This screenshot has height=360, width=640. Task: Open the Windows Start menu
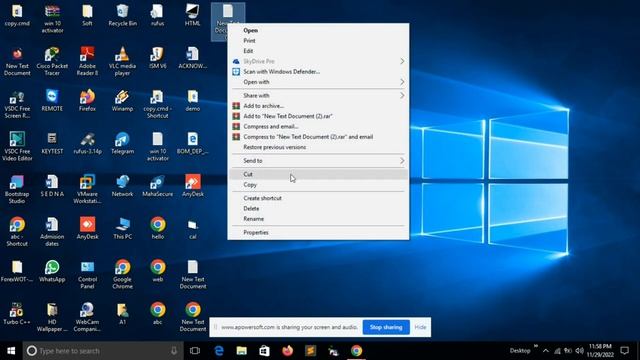11,351
